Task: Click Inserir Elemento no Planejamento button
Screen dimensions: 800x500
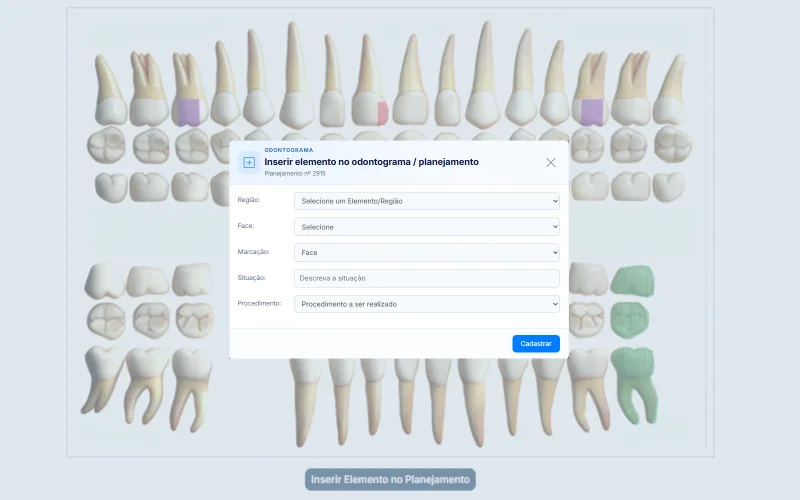Action: 390,480
